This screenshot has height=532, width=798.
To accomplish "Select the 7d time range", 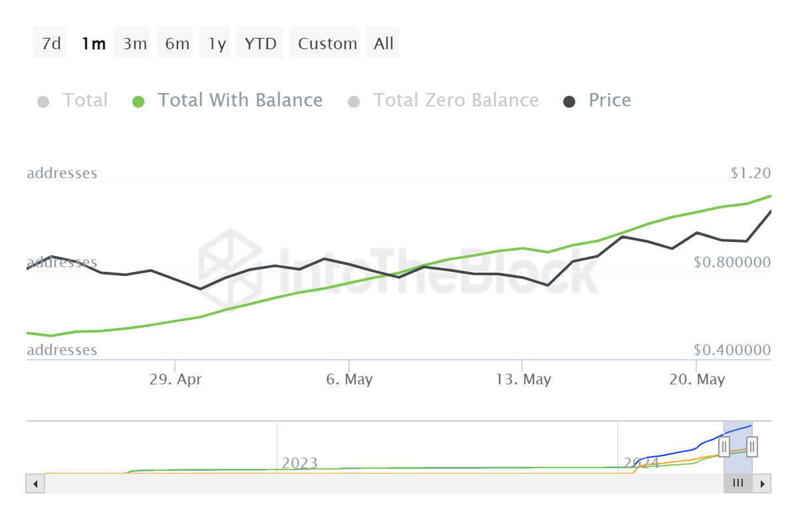I will pos(51,44).
